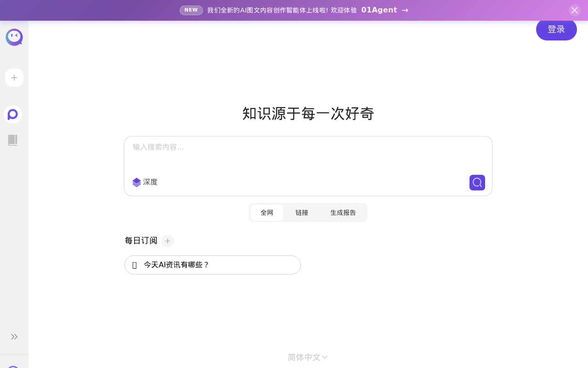Focus the 输入搜索内容 search field
The image size is (588, 368).
pos(308,155)
